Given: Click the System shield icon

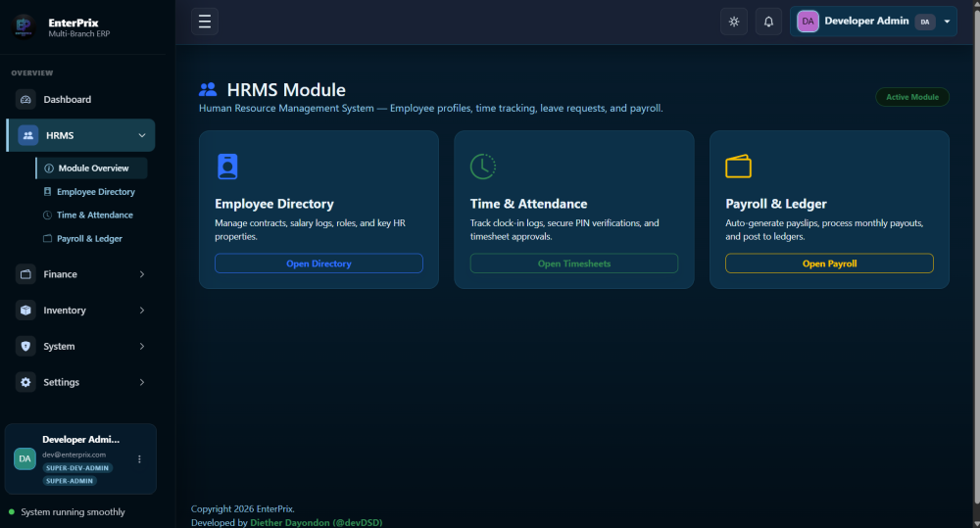Looking at the screenshot, I should [x=25, y=346].
